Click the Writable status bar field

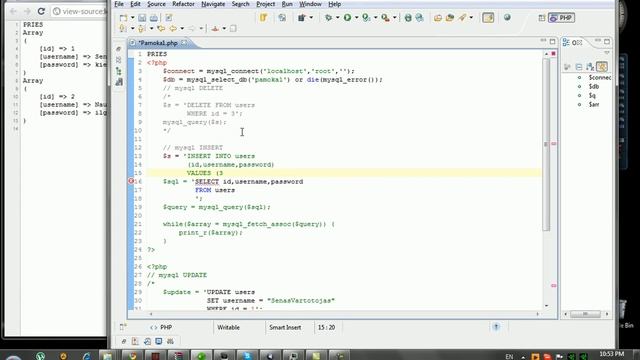click(228, 327)
